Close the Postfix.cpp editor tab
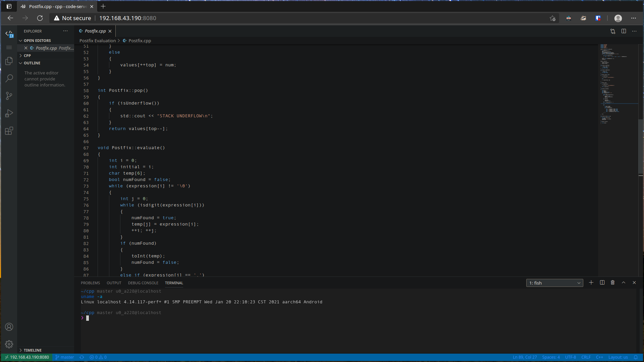Viewport: 644px width, 362px height. (110, 31)
